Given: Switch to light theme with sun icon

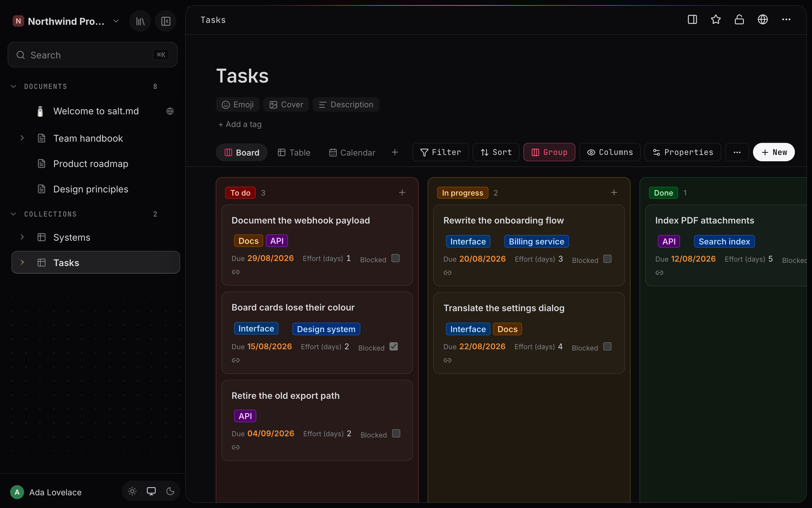Looking at the screenshot, I should [132, 491].
